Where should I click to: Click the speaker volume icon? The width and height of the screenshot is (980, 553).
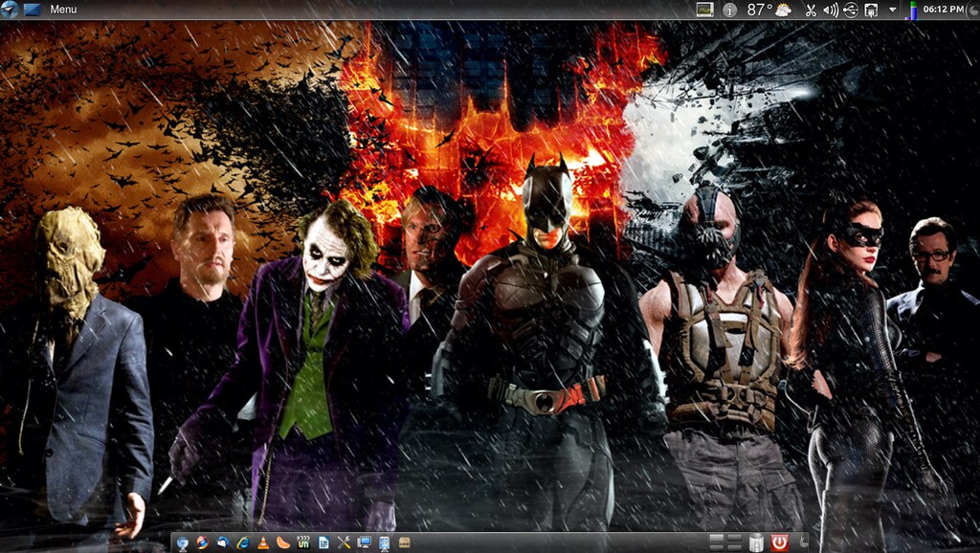point(831,11)
